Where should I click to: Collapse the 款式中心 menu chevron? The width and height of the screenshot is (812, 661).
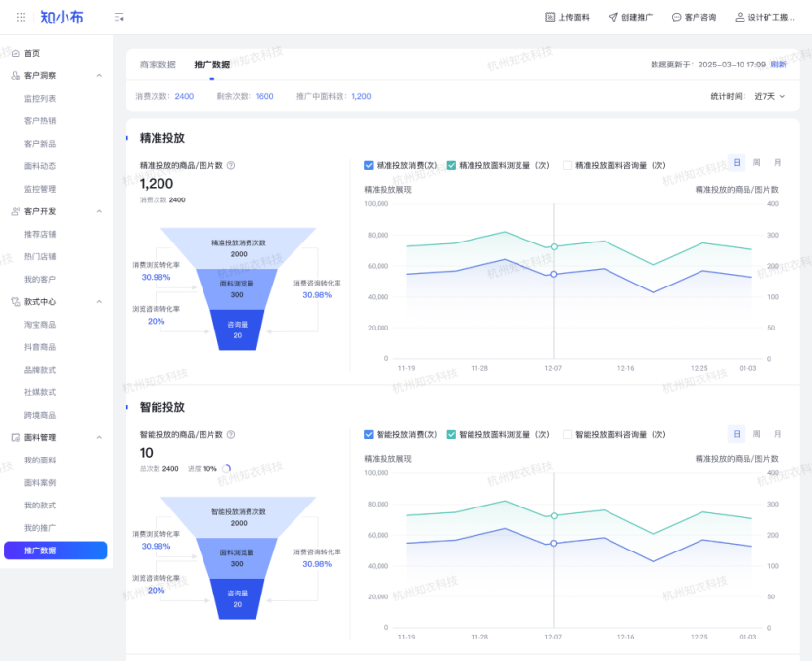(99, 302)
